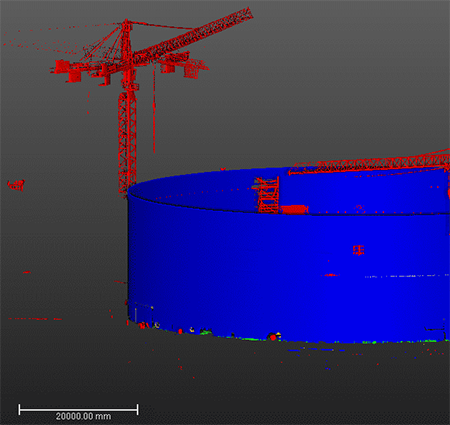Click the second crane jib above tank rim
The width and height of the screenshot is (450, 425).
[368, 163]
